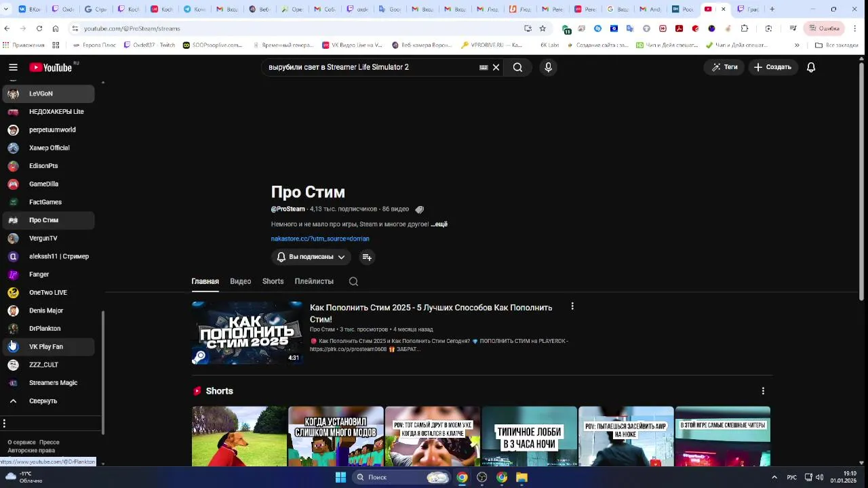This screenshot has height=488, width=868.
Task: Open the YouTube hamburger guide menu
Action: tap(13, 67)
